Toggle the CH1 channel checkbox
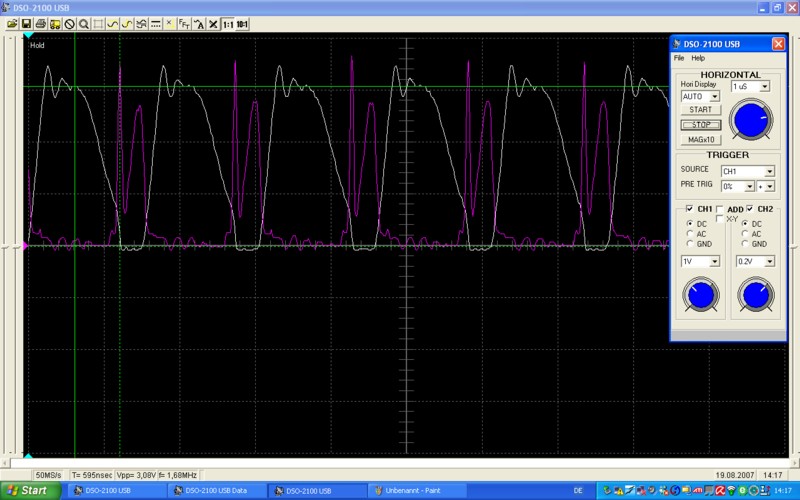Viewport: 800px width, 500px height. tap(689, 209)
